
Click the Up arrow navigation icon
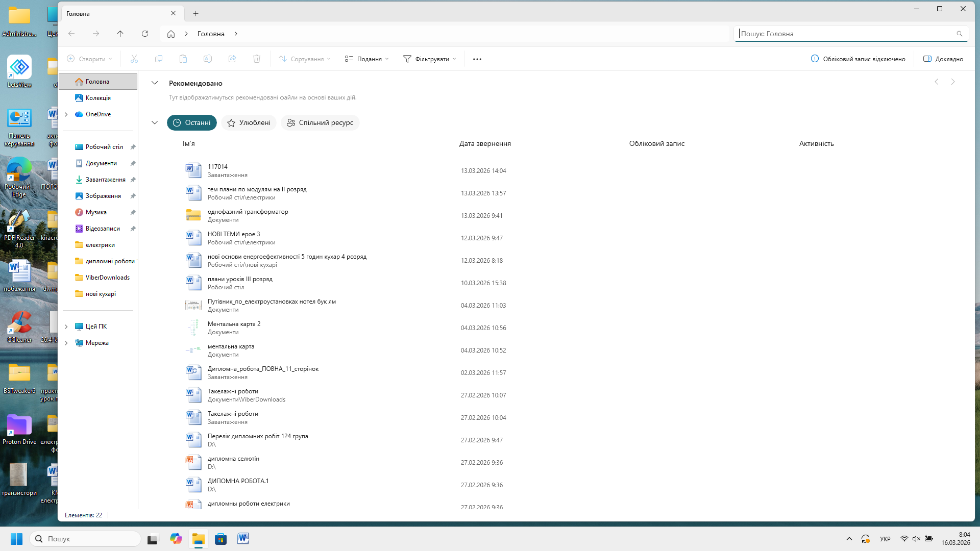tap(120, 34)
